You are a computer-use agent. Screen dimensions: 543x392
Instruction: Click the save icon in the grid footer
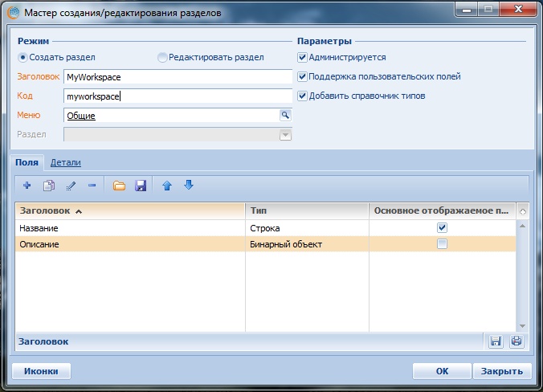click(496, 341)
